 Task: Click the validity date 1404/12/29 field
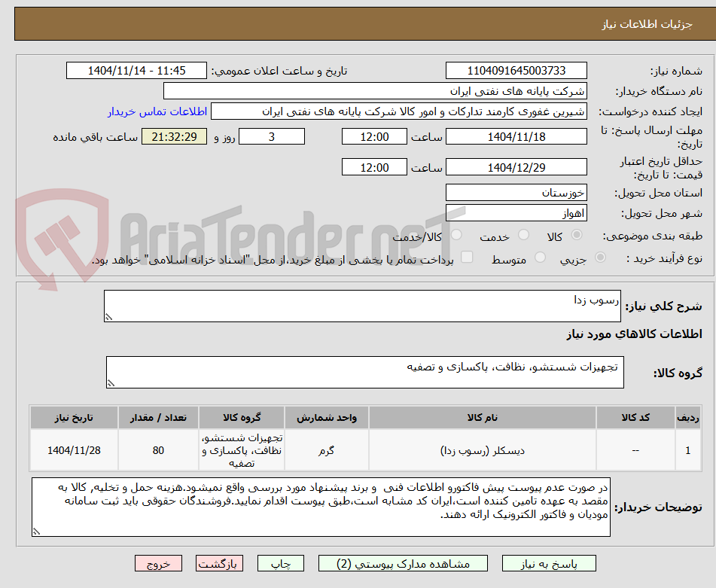516,167
